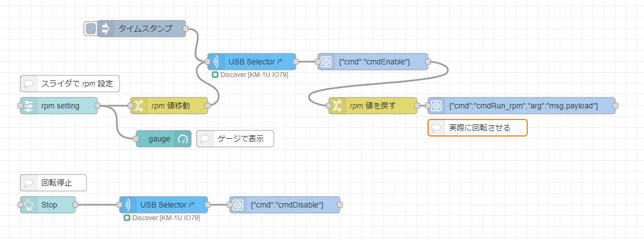Click output port of rpm setting node
Screen dimensions: 644x240
[98, 106]
